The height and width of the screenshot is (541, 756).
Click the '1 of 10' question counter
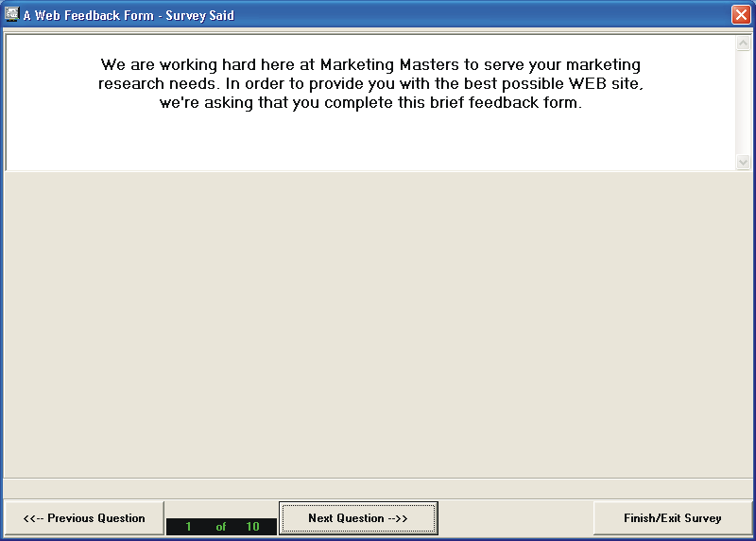(x=222, y=527)
